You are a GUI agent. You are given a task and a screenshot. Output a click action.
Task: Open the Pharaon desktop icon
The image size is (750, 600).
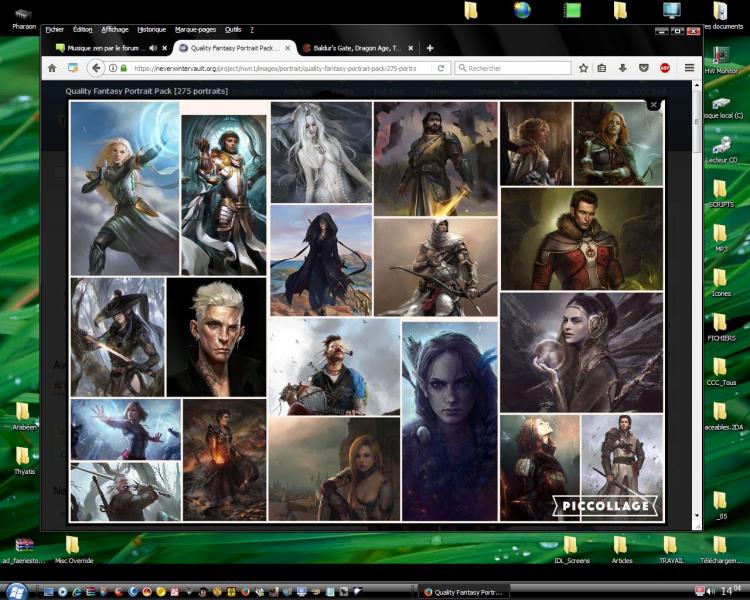point(23,18)
